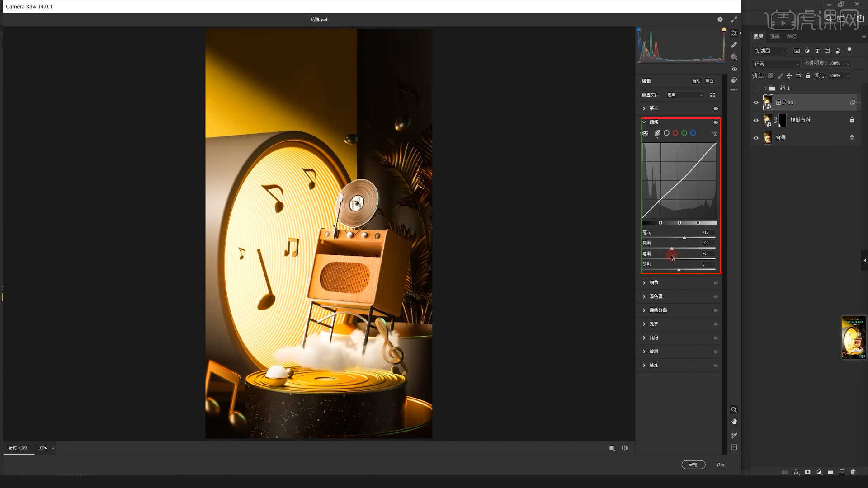Filter layers by shape layer icon
Image resolution: width=868 pixels, height=488 pixels.
click(827, 51)
